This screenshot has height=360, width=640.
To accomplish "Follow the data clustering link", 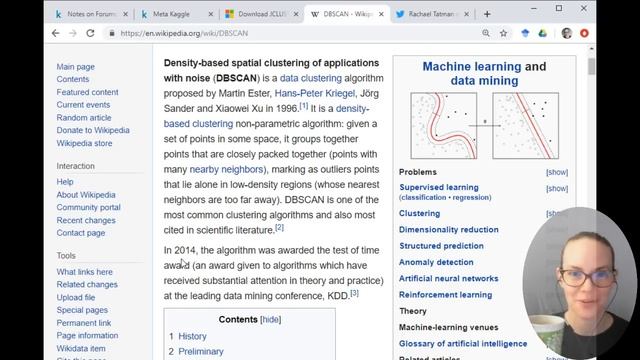I will 311,78.
